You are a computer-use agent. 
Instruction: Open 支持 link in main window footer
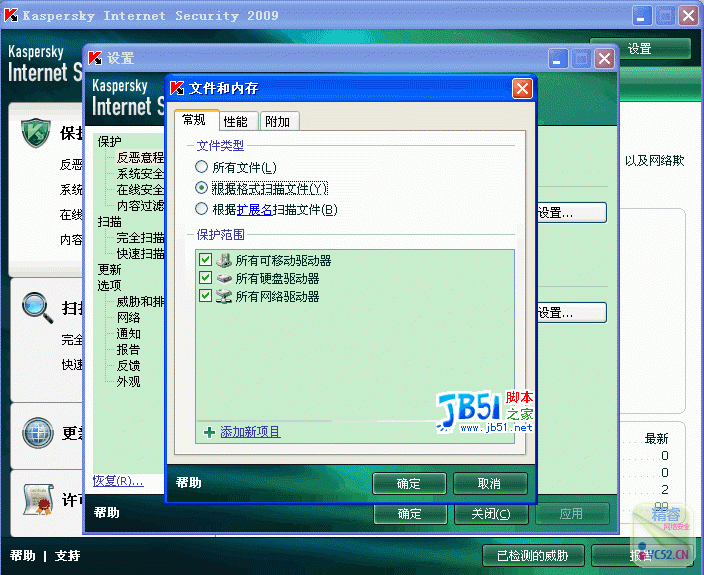click(x=68, y=556)
